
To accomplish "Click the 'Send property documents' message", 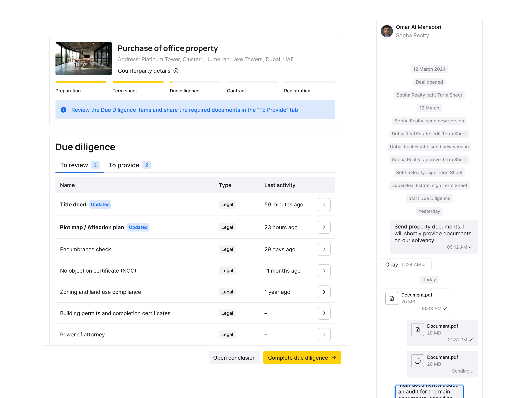I will pos(434,237).
